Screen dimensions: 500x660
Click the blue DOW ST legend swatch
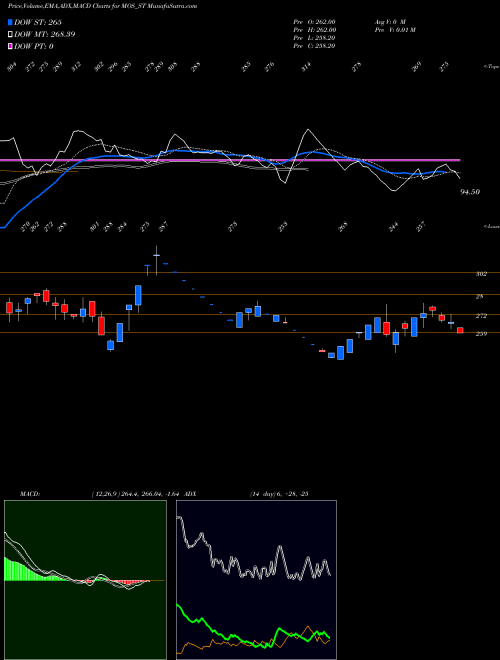(x=10, y=22)
